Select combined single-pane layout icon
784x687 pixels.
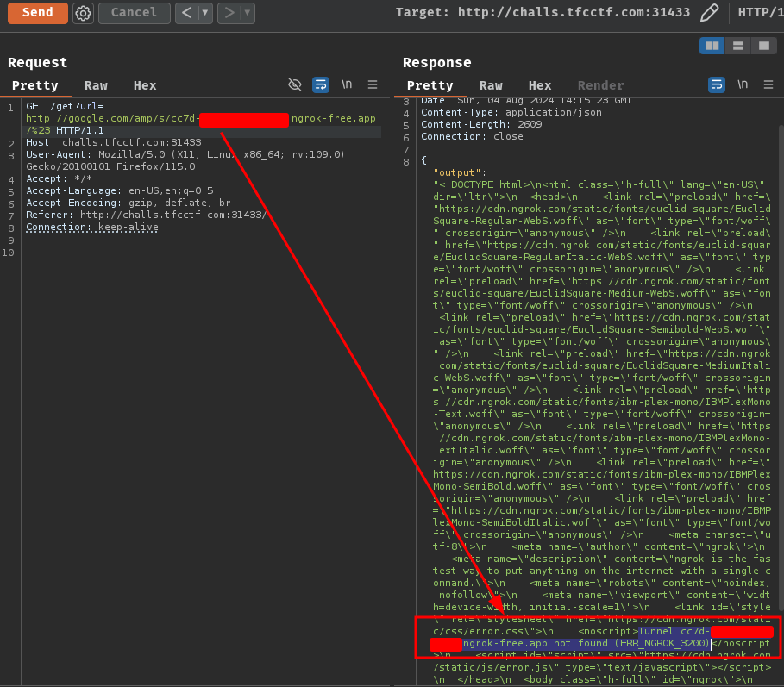click(764, 46)
